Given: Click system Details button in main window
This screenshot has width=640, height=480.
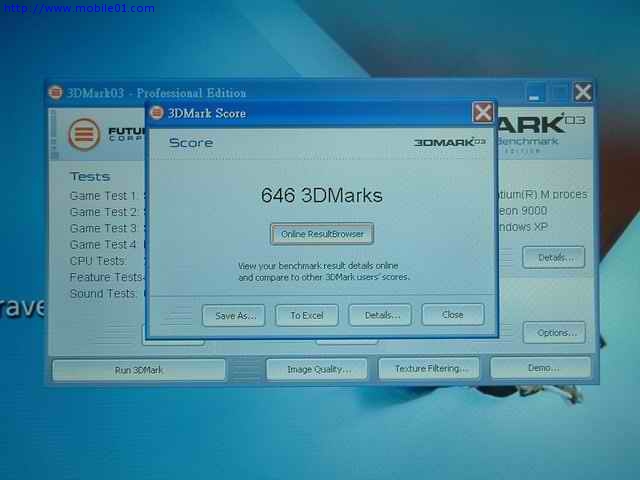Looking at the screenshot, I should point(553,257).
